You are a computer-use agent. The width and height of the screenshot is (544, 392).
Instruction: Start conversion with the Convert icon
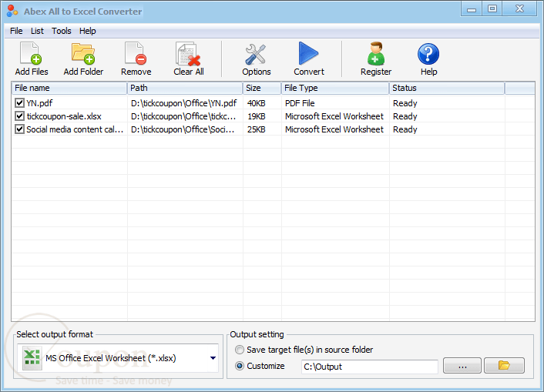(x=308, y=53)
